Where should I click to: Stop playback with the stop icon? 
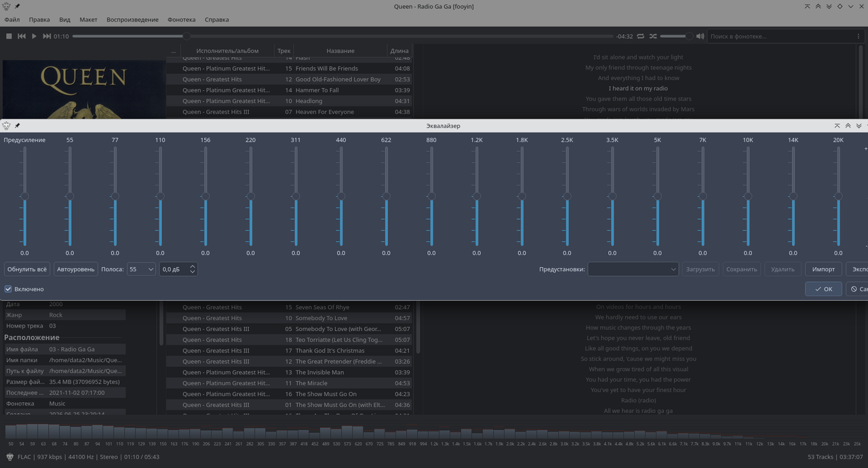[x=9, y=36]
